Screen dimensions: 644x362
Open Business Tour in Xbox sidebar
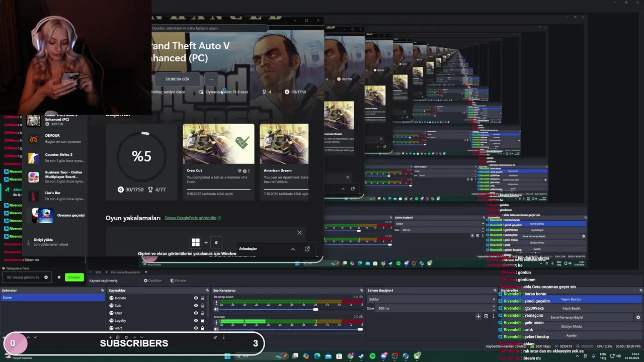click(54, 176)
